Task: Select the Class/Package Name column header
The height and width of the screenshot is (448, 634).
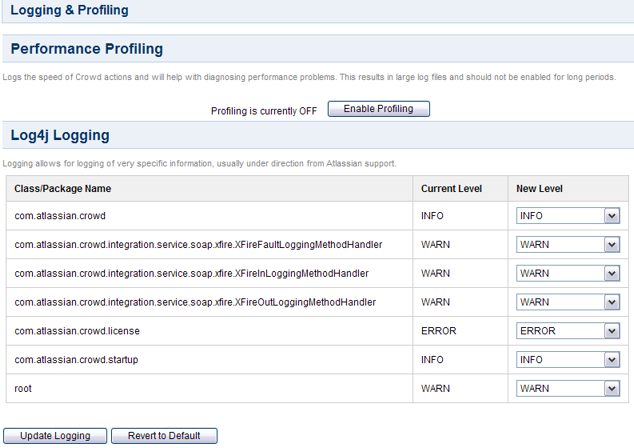Action: tap(63, 189)
